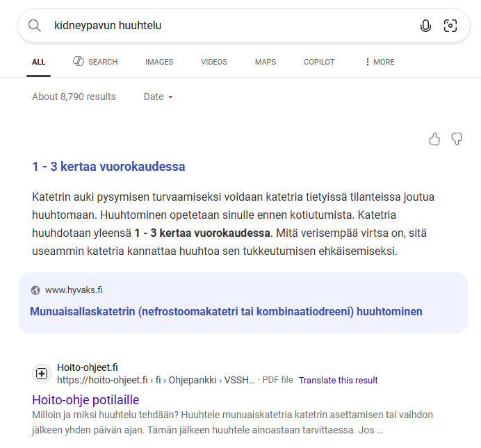Screen dimensions: 481x448
Task: Open the Maps tab
Action: click(x=266, y=62)
